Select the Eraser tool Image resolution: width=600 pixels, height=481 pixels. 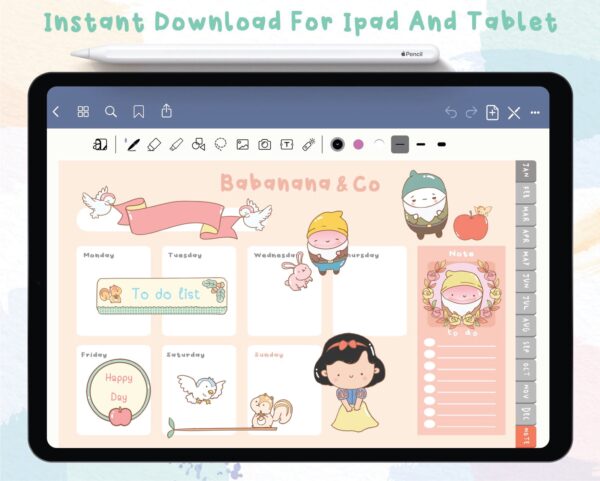coord(154,145)
